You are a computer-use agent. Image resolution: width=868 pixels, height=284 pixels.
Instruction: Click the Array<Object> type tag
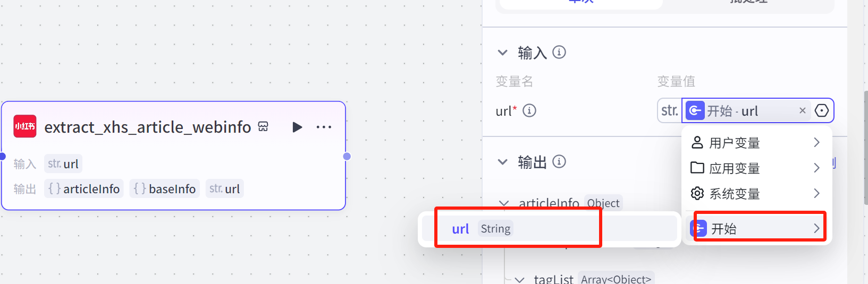tap(616, 279)
